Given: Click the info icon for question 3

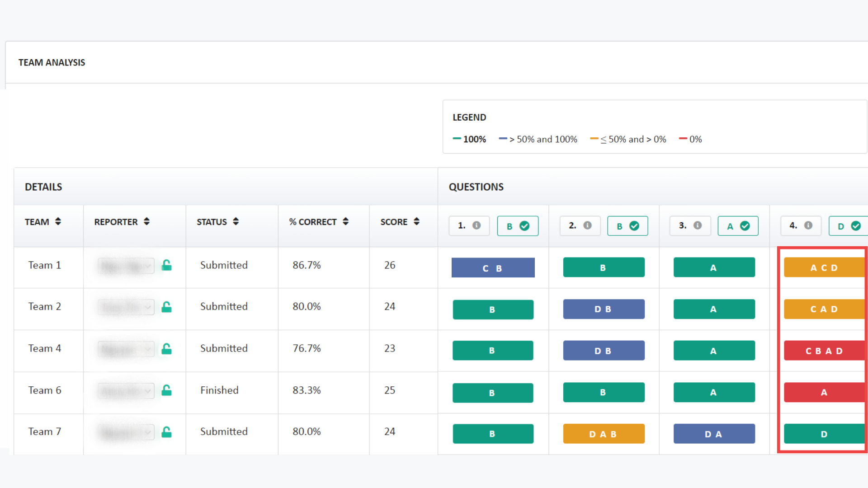Looking at the screenshot, I should [x=698, y=226].
